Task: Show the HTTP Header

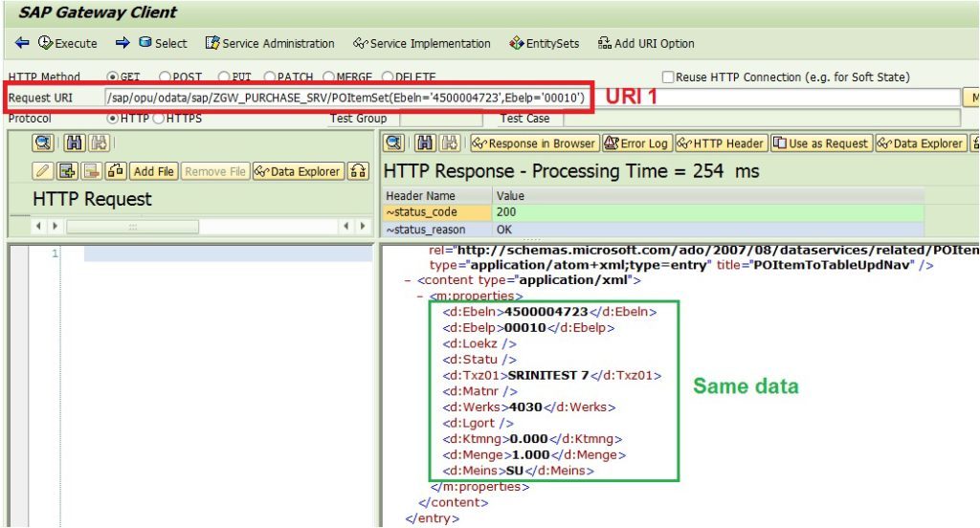Action: [722, 143]
